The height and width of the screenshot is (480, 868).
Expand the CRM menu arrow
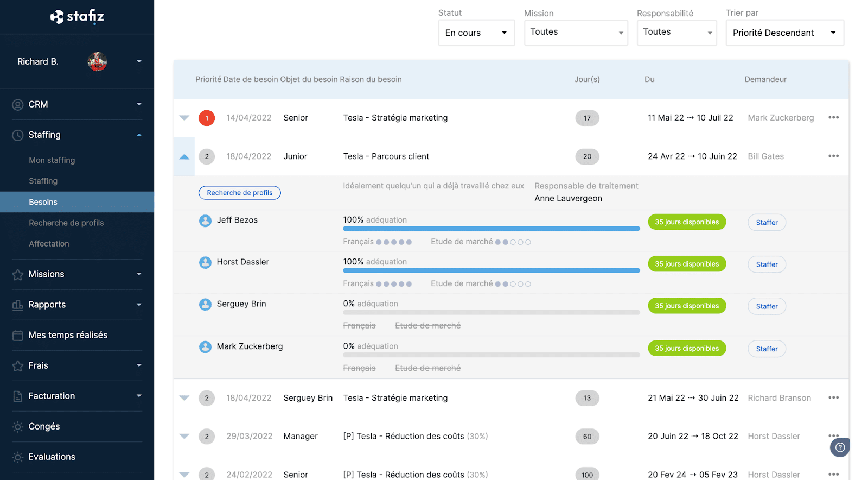tap(139, 104)
